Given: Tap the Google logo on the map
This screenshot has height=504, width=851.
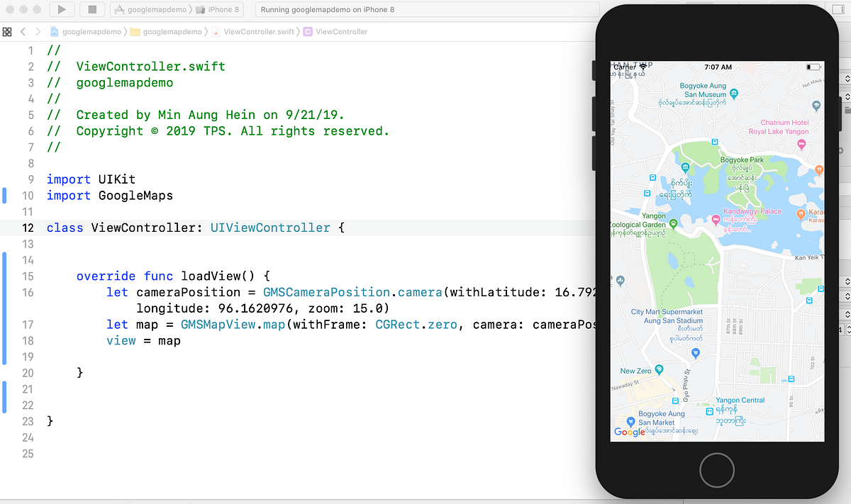Looking at the screenshot, I should 629,432.
